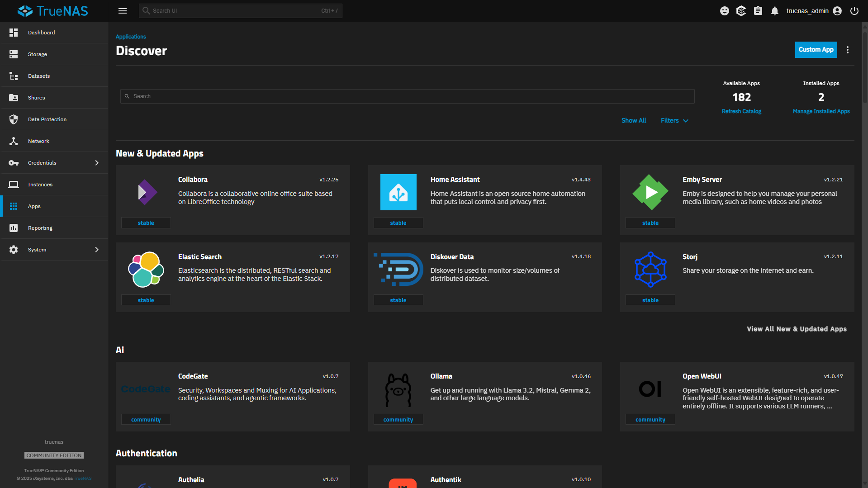This screenshot has height=488, width=868.
Task: Click the Data Protection shield icon
Action: pos(14,119)
